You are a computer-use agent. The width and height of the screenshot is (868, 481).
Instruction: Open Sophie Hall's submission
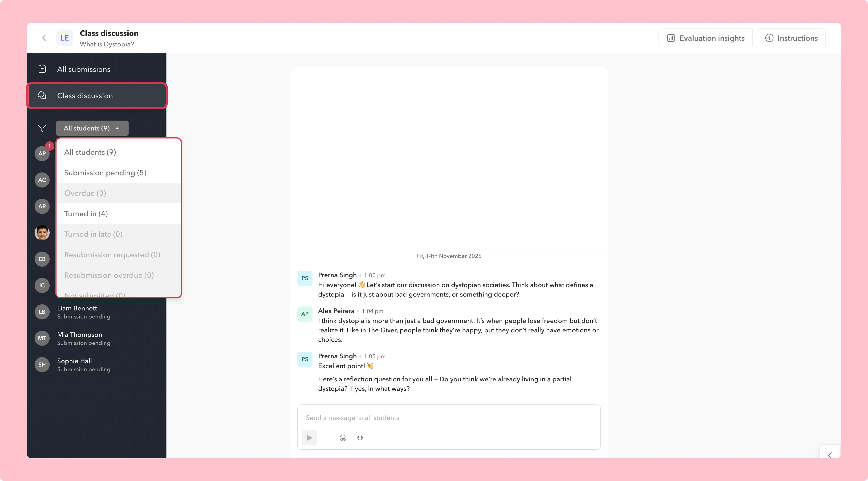[x=97, y=365]
